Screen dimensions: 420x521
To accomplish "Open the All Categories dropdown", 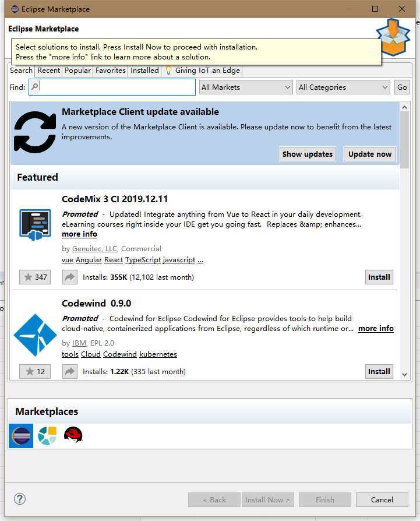I will click(x=343, y=87).
